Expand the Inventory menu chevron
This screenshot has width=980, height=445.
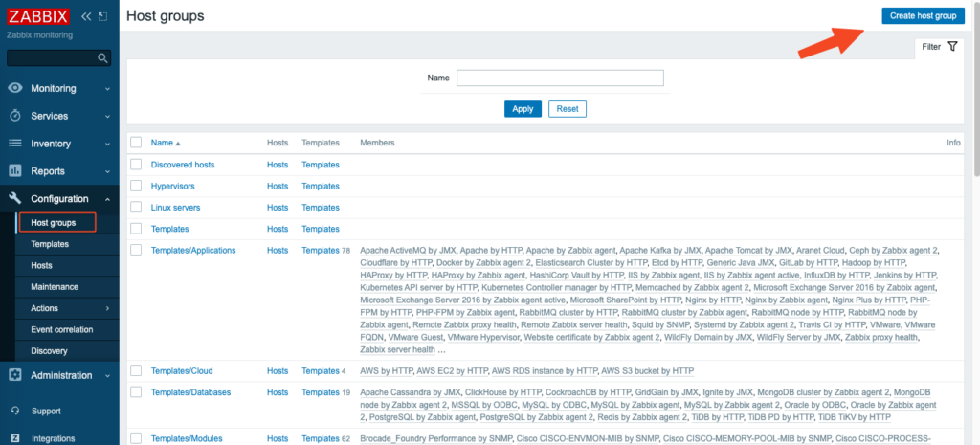coord(107,144)
